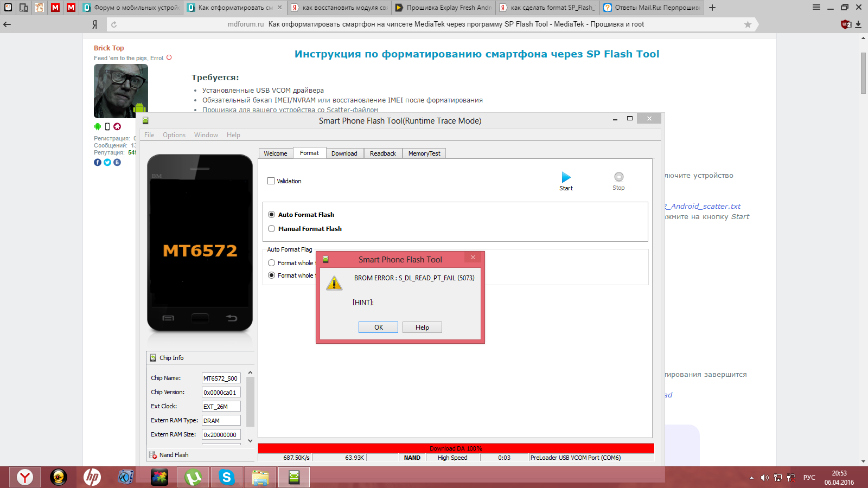This screenshot has height=488, width=868.
Task: Open Yandex Browser from the taskbar
Action: point(24,477)
